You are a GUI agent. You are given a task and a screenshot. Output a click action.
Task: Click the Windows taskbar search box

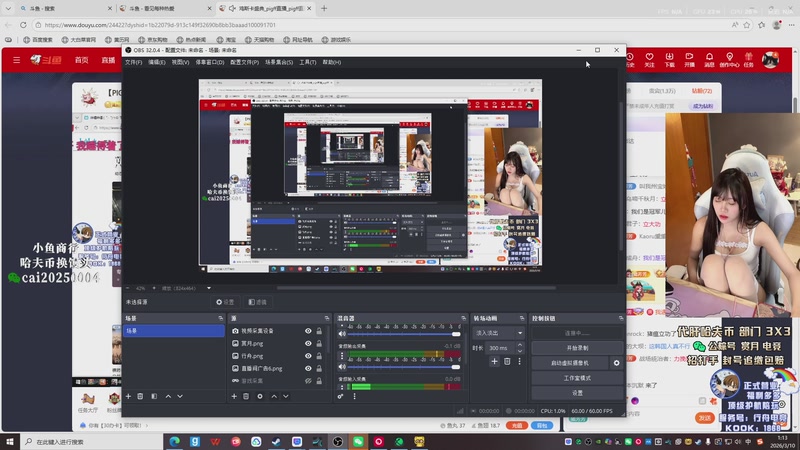(91, 442)
